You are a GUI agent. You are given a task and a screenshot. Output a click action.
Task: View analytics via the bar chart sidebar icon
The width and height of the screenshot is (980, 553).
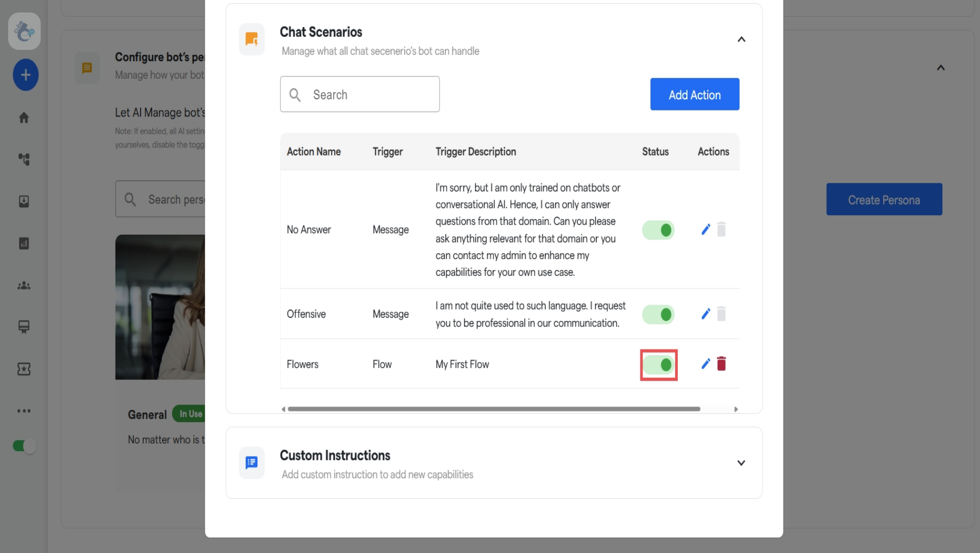pos(24,243)
